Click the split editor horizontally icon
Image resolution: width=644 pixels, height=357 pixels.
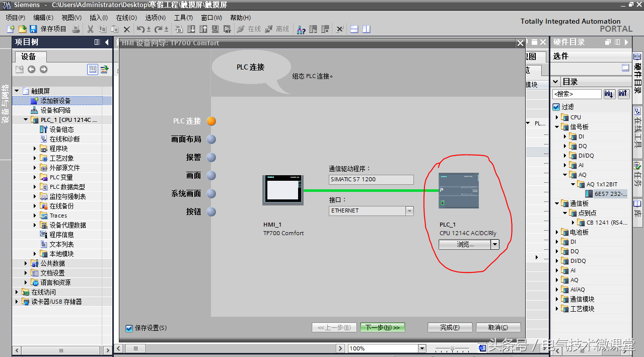tap(354, 29)
